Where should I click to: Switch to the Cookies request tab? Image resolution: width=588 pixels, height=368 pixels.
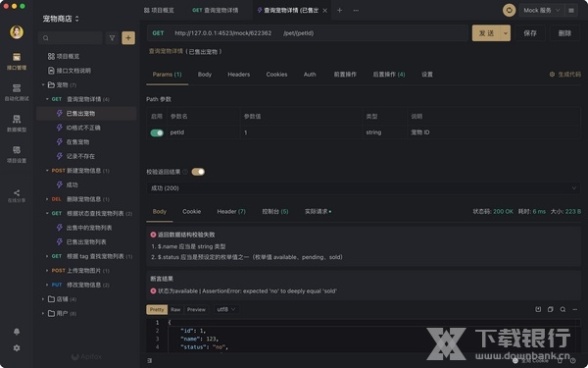coord(276,75)
